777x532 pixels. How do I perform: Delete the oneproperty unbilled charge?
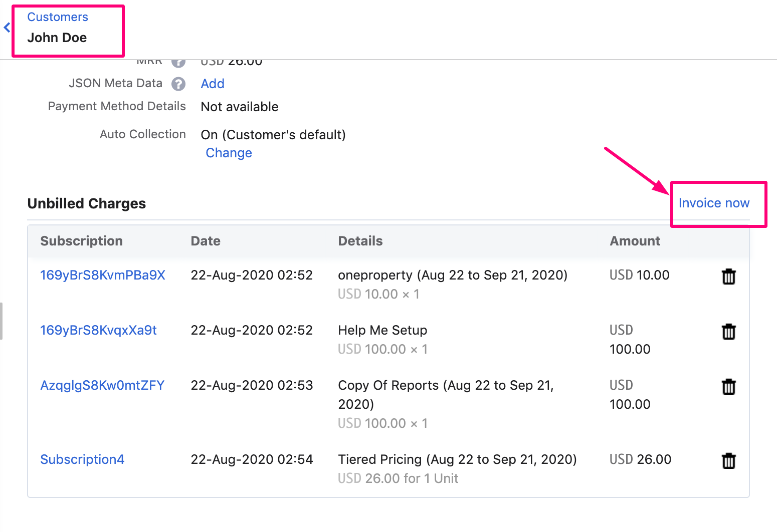(x=729, y=276)
